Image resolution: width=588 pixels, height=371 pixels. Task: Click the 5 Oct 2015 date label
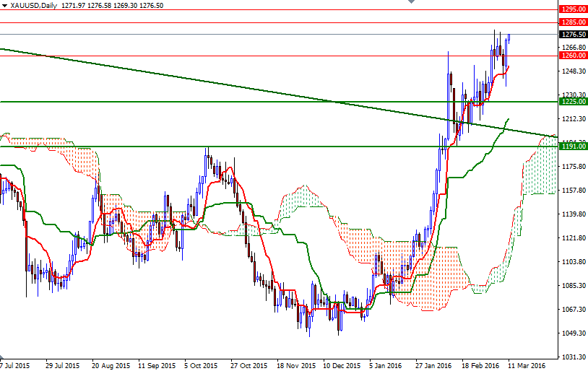click(x=200, y=365)
